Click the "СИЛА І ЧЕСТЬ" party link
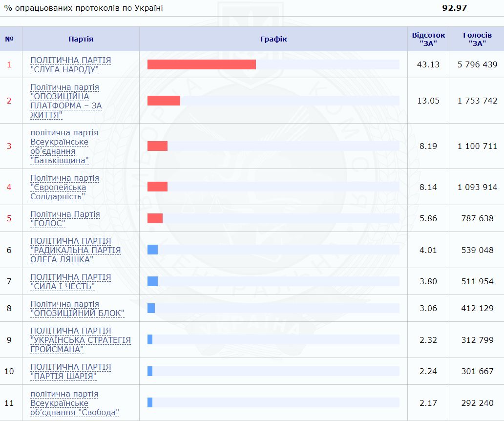Viewport: 504px width, 421px height. pos(70,282)
